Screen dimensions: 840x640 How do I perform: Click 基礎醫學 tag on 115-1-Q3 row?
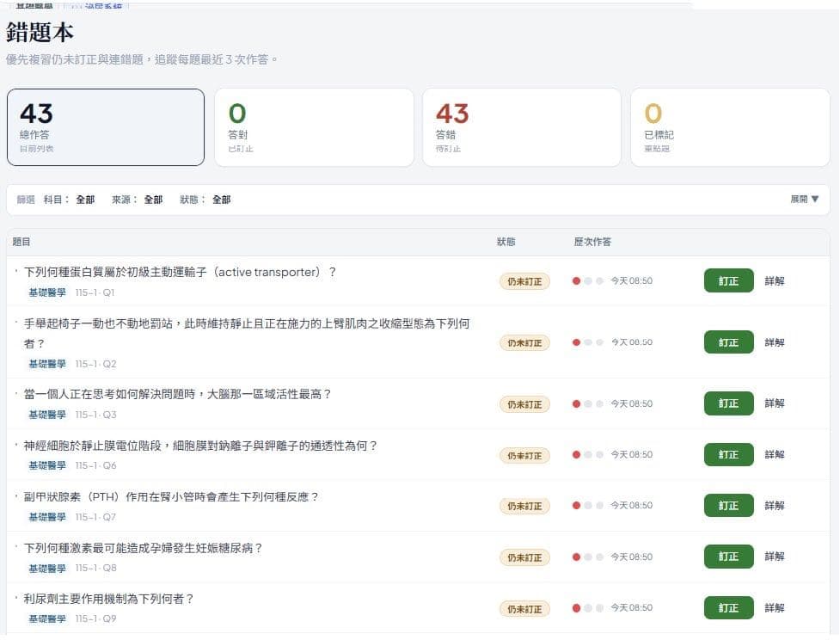(47, 415)
